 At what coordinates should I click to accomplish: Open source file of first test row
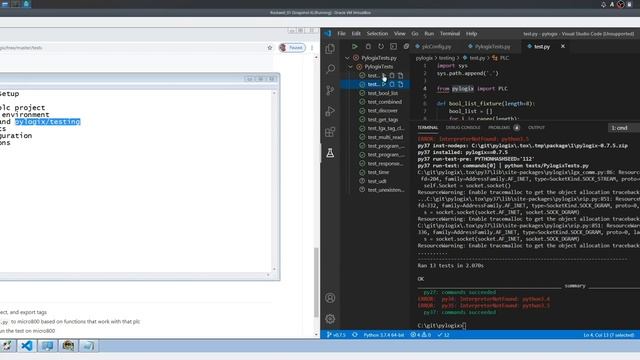pyautogui.click(x=401, y=76)
